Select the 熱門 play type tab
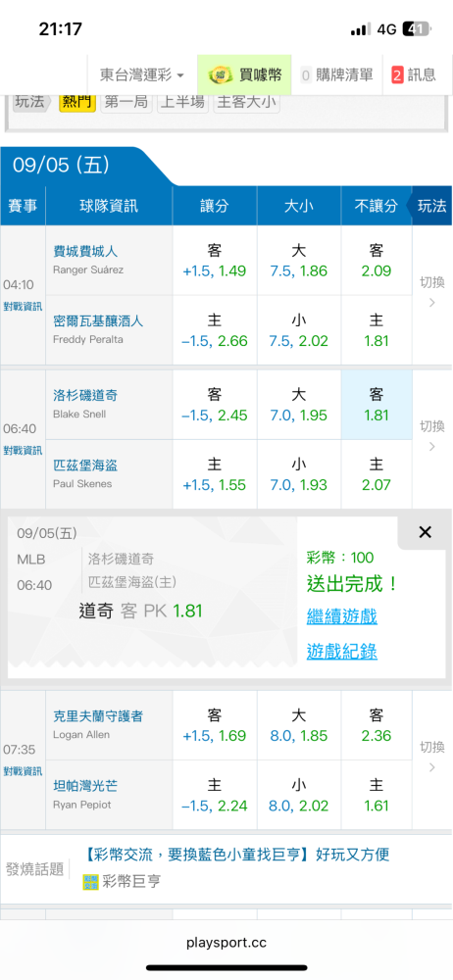The image size is (453, 980). tap(77, 103)
